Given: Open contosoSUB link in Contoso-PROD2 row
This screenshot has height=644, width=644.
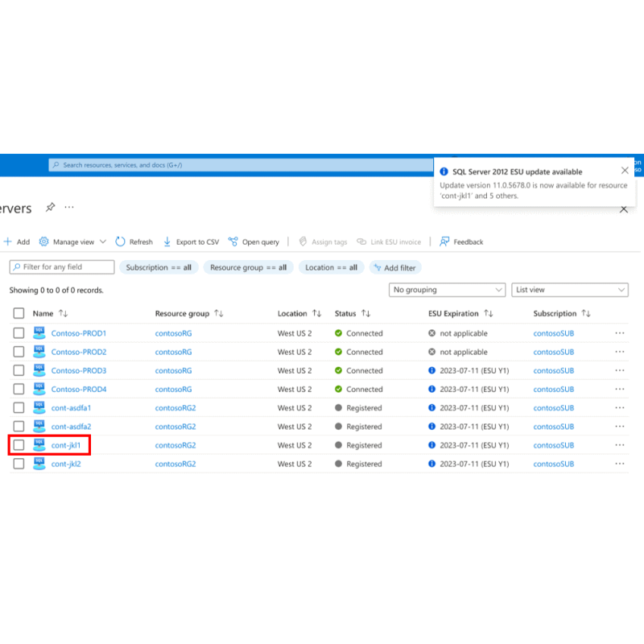Looking at the screenshot, I should 554,352.
